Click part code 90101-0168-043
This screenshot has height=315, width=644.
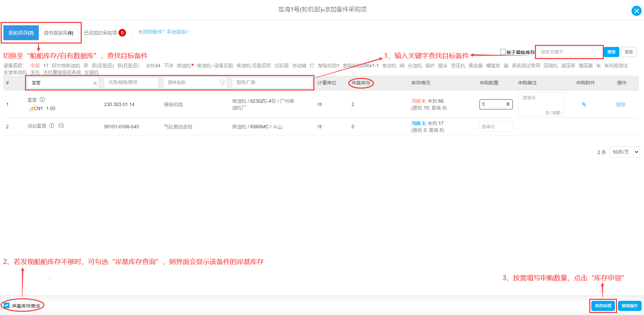(x=122, y=127)
